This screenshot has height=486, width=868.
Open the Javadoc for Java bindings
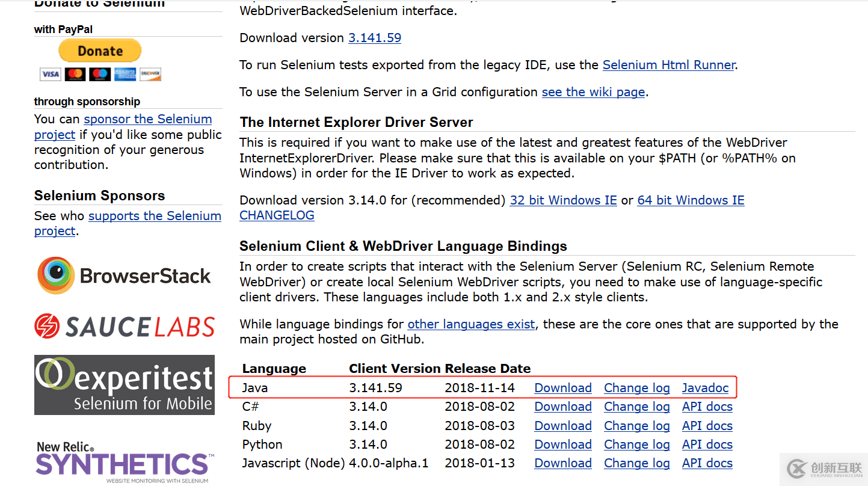pyautogui.click(x=704, y=388)
